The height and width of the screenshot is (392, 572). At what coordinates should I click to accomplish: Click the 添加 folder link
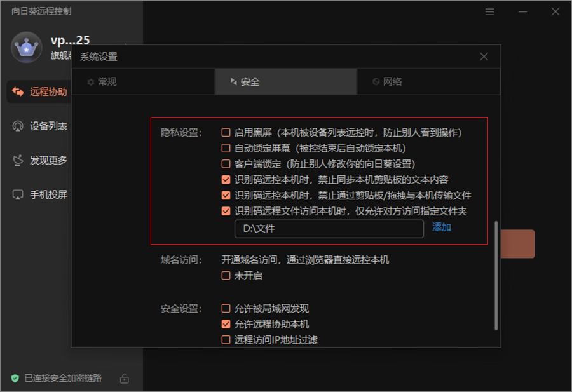click(442, 227)
